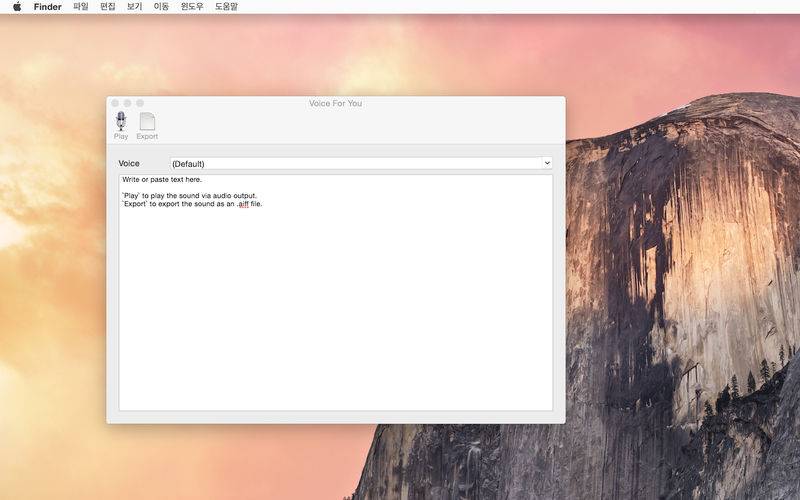Click inside the empty text area
This screenshot has width=800, height=500.
pyautogui.click(x=336, y=306)
